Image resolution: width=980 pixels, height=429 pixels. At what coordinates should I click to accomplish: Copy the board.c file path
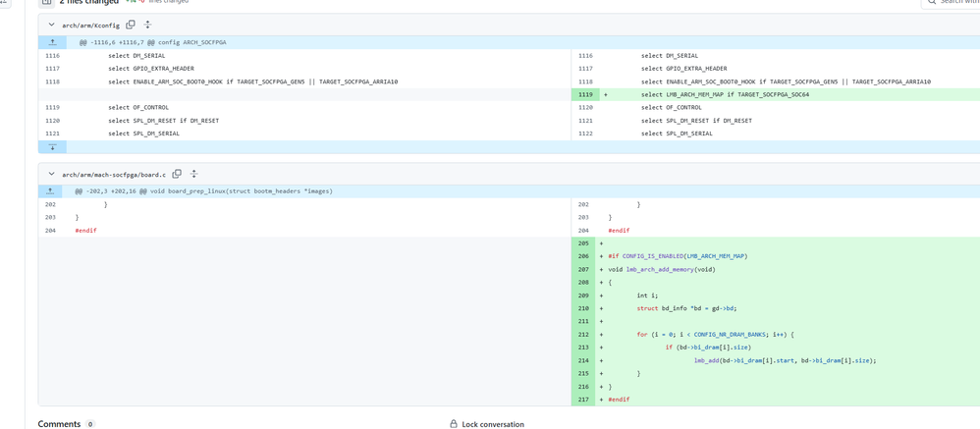[177, 174]
